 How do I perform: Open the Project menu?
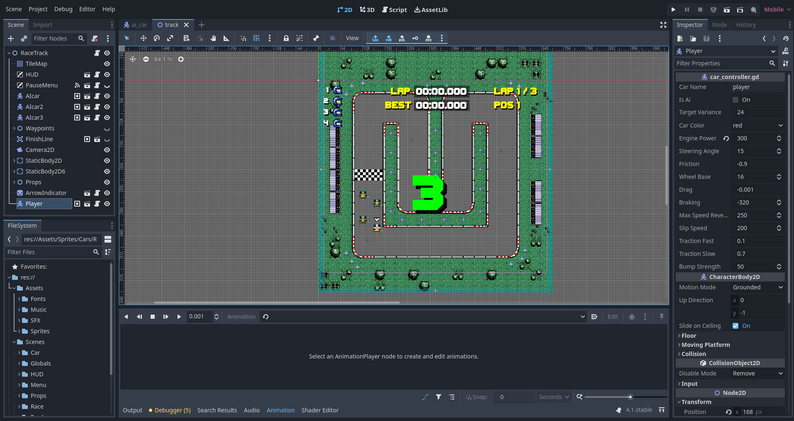[38, 9]
